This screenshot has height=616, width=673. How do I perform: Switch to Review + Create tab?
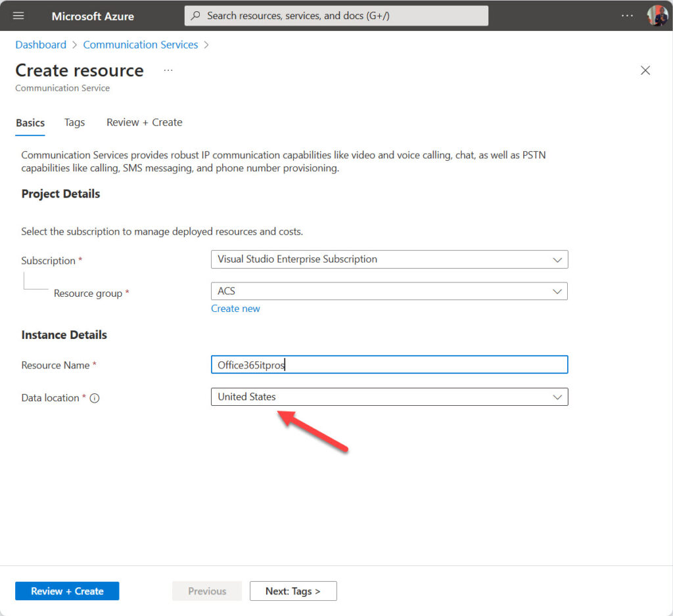click(x=144, y=123)
